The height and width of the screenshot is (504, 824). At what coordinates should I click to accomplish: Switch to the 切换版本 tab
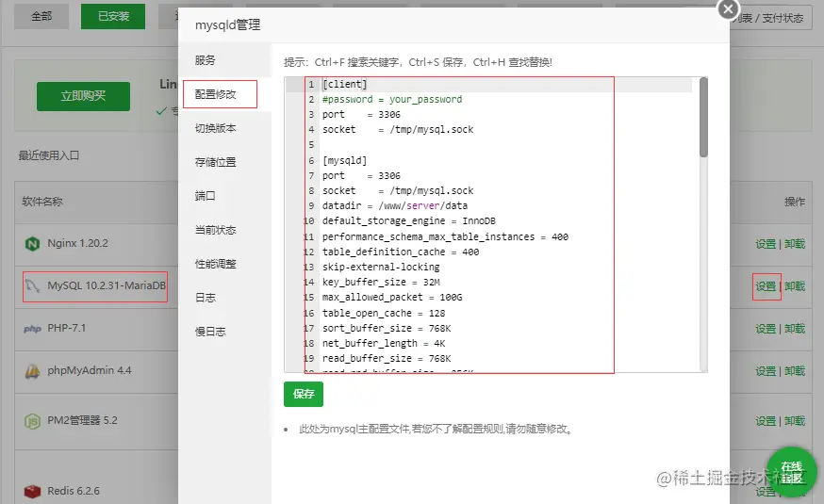point(216,128)
